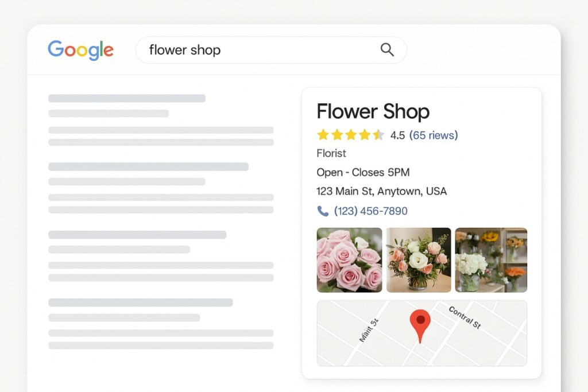Click the Google logo

click(80, 50)
